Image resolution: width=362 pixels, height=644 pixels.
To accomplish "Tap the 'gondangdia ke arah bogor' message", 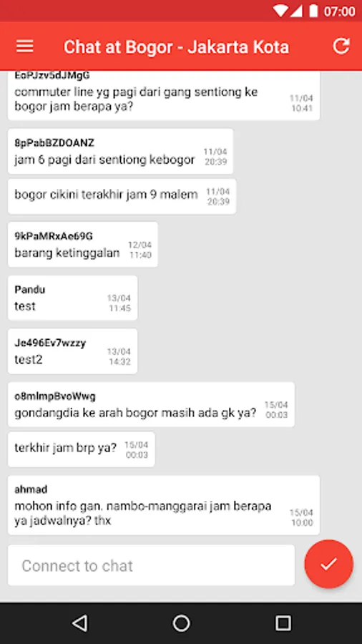I will point(151,404).
